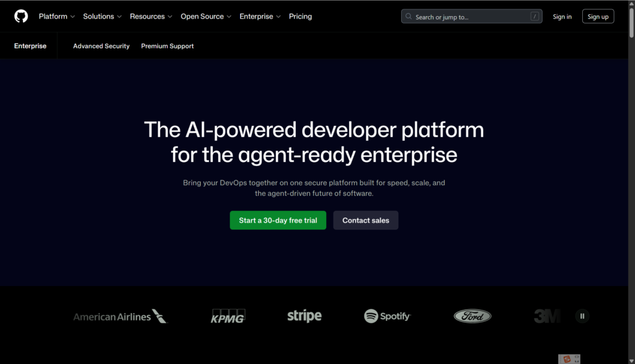Image resolution: width=635 pixels, height=364 pixels.
Task: Click the Spotify logo
Action: 387,316
